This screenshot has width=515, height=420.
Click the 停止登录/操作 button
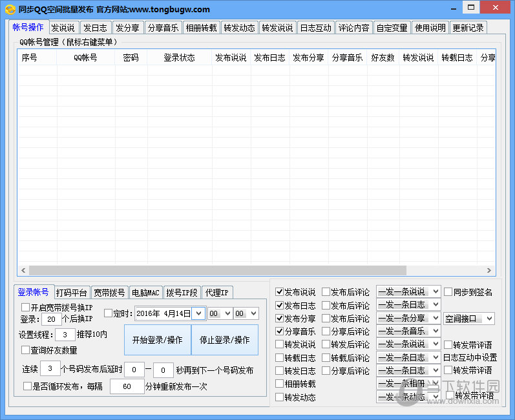(225, 340)
